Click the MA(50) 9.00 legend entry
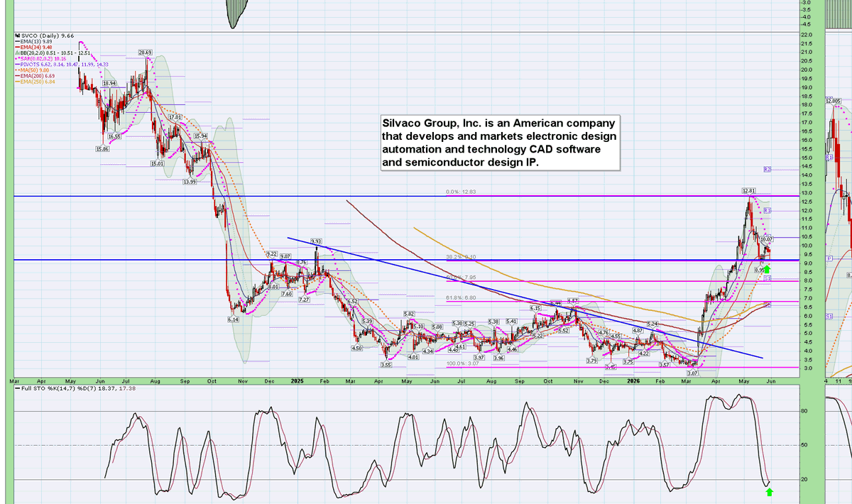Viewport: 852px width, 504px height. [33, 70]
